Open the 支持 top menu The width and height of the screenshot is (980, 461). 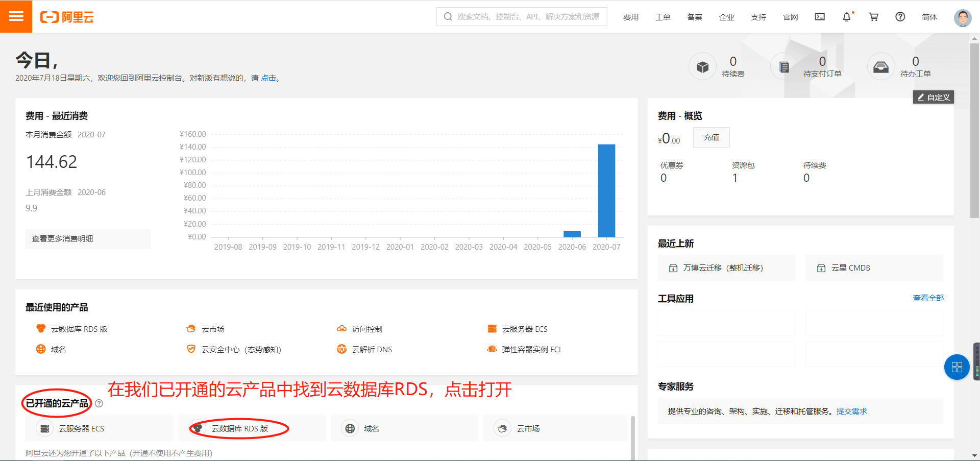click(758, 17)
